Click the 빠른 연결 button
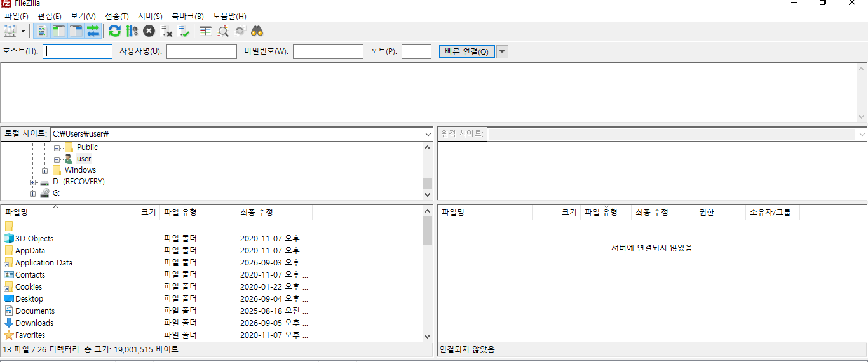This screenshot has height=362, width=868. [x=466, y=51]
